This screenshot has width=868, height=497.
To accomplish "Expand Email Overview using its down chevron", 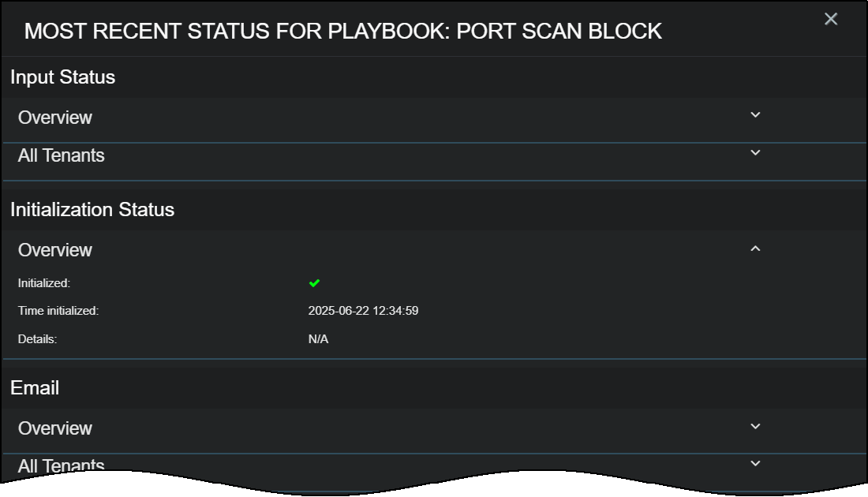I will click(755, 427).
